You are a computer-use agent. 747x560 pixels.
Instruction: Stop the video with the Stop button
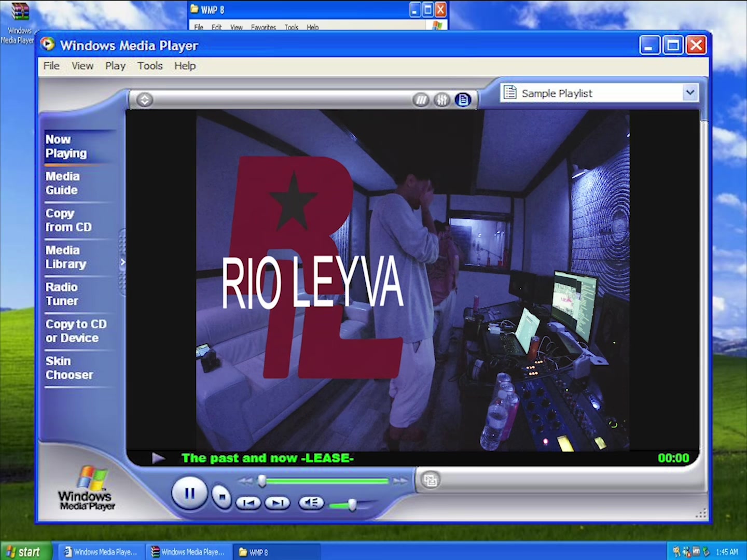point(222,497)
